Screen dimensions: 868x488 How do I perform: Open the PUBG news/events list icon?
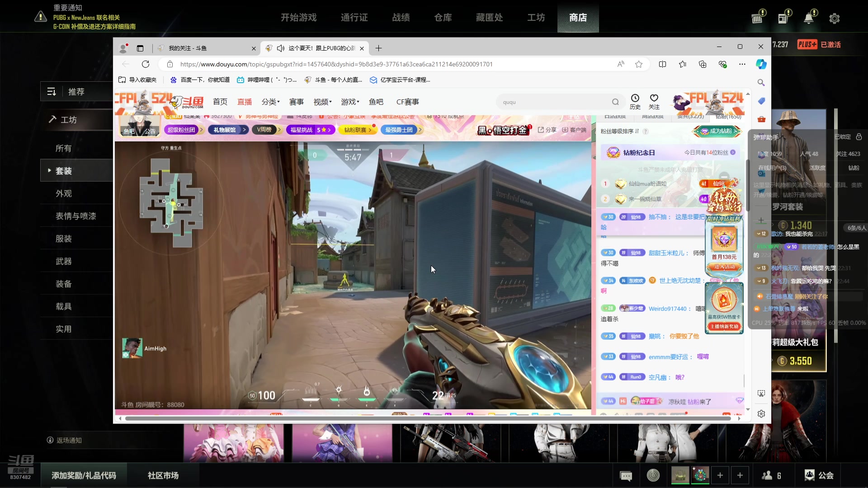click(x=783, y=19)
